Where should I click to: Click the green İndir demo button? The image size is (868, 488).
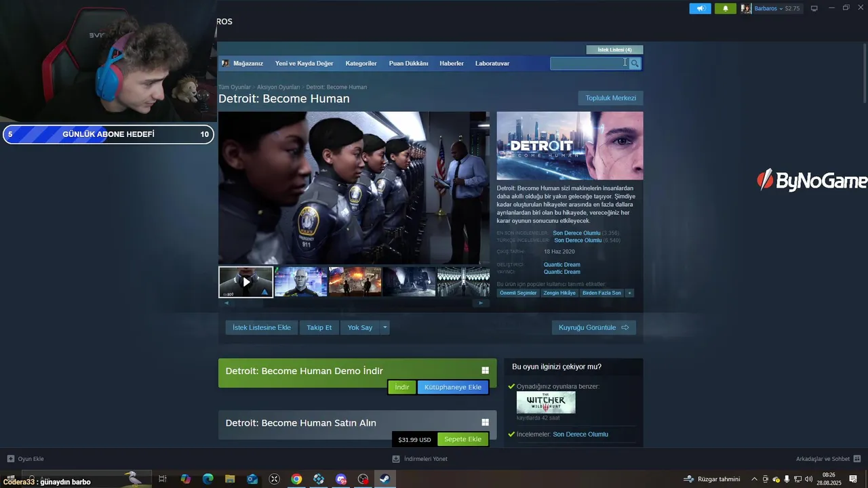click(402, 387)
